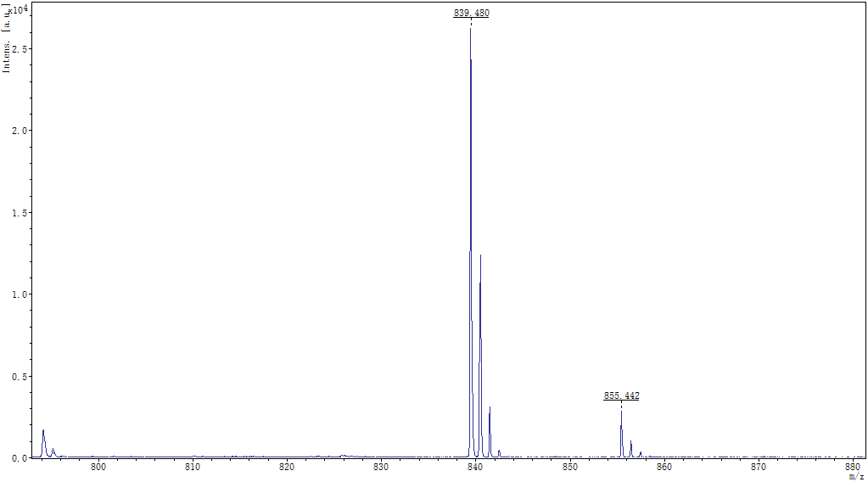Image resolution: width=868 pixels, height=482 pixels.
Task: Click the y-axis value 0.5
Action: coord(19,376)
